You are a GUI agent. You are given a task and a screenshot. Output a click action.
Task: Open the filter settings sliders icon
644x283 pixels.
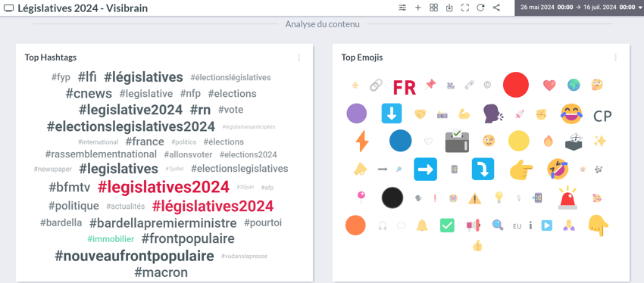[402, 8]
